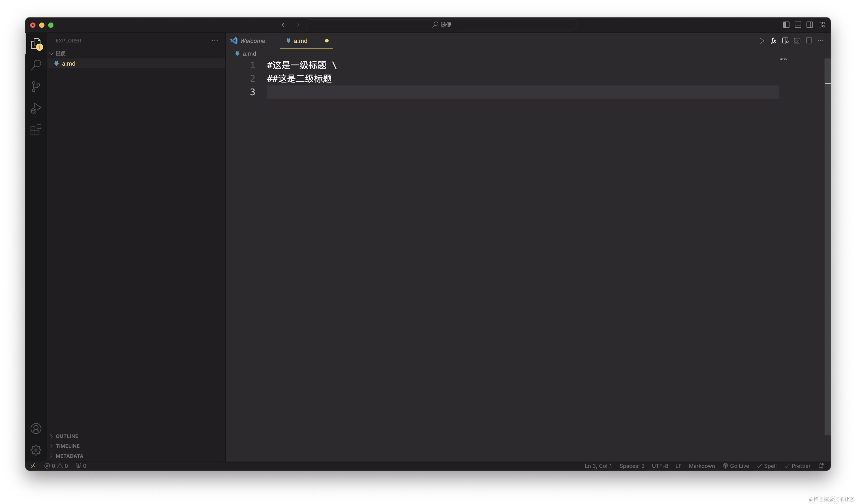Switch to the Welcome tab
The width and height of the screenshot is (856, 504).
click(252, 41)
